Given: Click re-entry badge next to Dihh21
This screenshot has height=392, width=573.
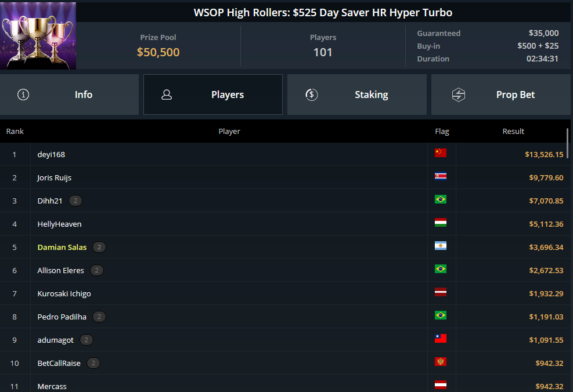Looking at the screenshot, I should coord(75,201).
